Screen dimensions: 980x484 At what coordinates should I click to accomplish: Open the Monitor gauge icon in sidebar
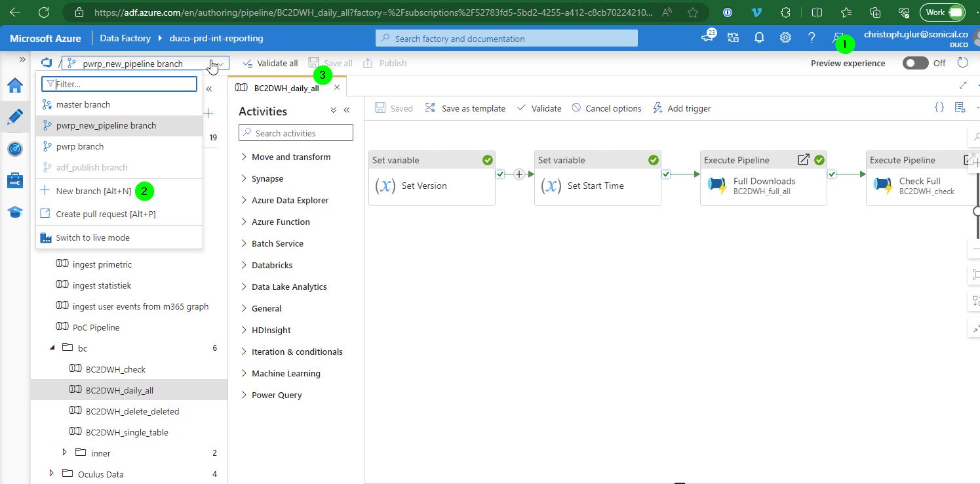[x=15, y=149]
